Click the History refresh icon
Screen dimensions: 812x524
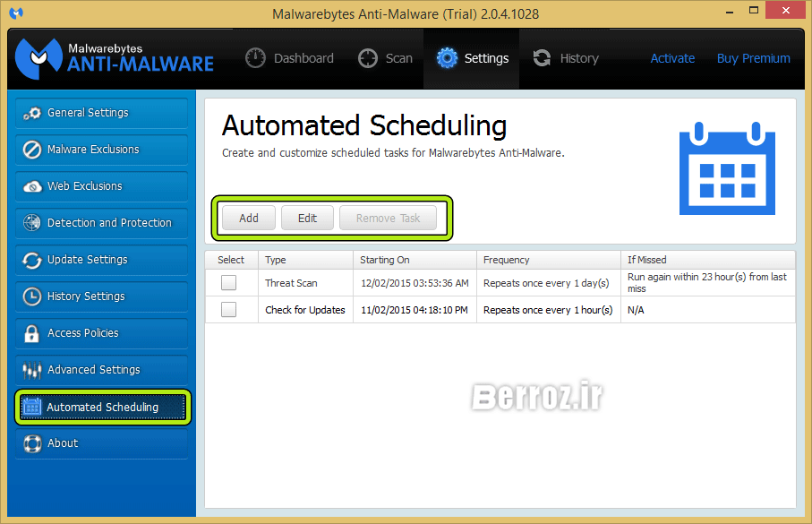(542, 58)
